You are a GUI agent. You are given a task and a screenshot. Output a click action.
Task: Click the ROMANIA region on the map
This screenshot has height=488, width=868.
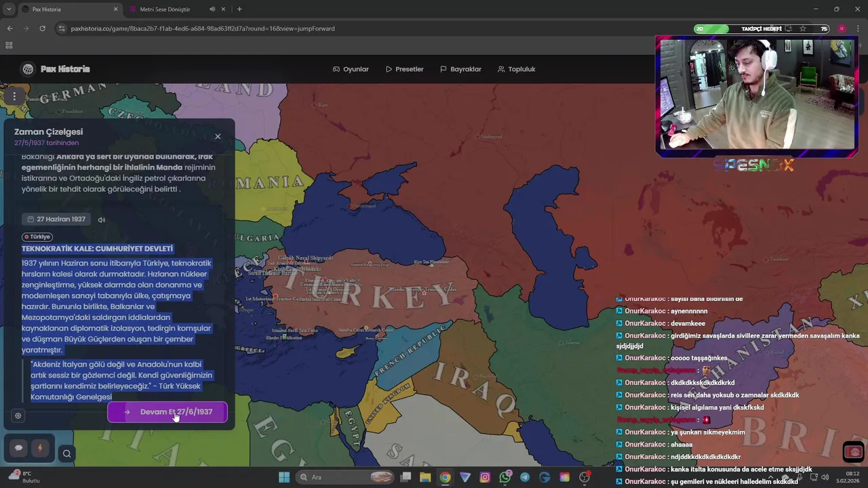click(269, 180)
